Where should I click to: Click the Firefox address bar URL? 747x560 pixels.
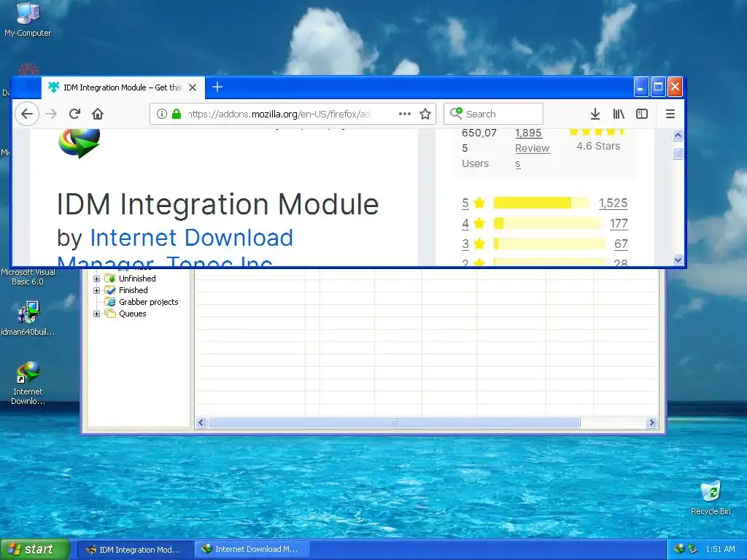pos(279,114)
